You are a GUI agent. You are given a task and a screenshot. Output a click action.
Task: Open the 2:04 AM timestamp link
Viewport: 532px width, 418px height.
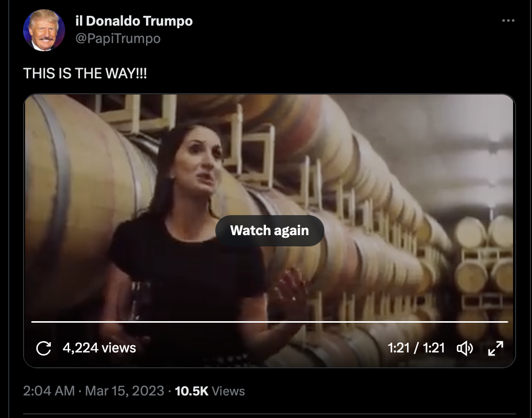pyautogui.click(x=49, y=391)
